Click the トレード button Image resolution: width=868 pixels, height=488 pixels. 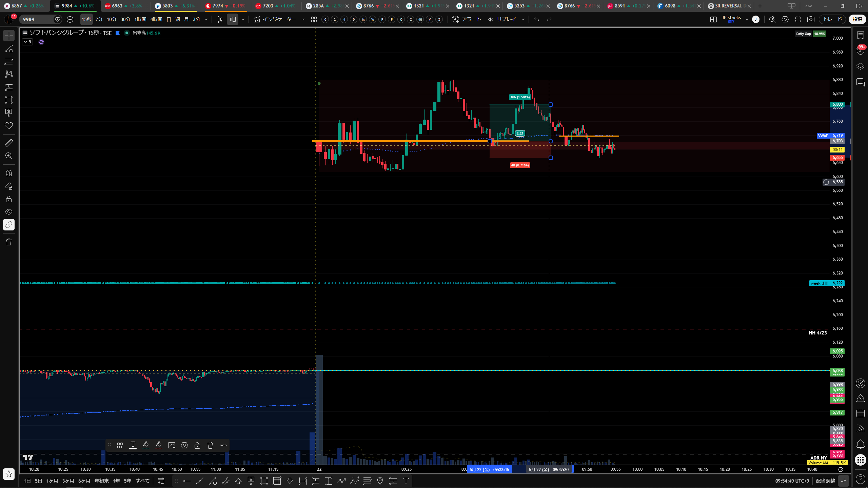tap(832, 19)
